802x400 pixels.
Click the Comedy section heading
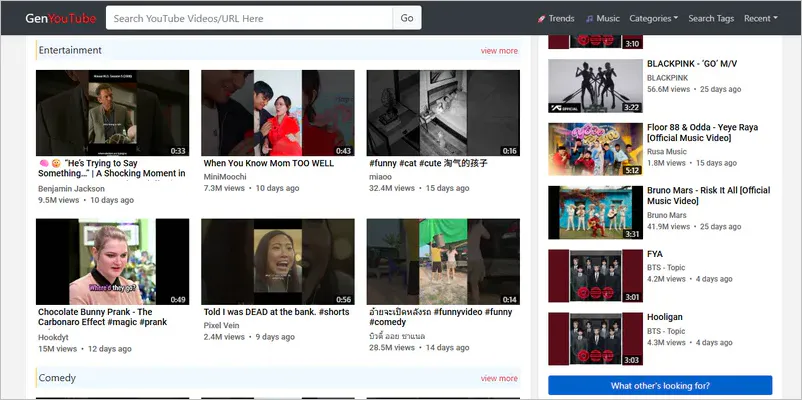(57, 378)
